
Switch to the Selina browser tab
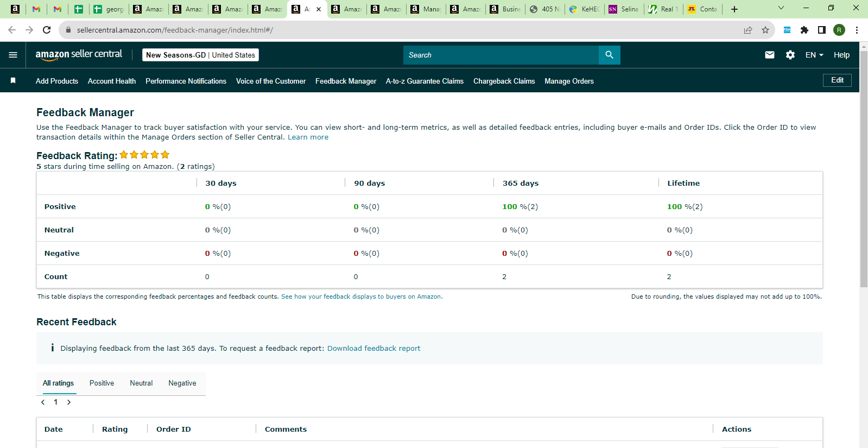(624, 9)
